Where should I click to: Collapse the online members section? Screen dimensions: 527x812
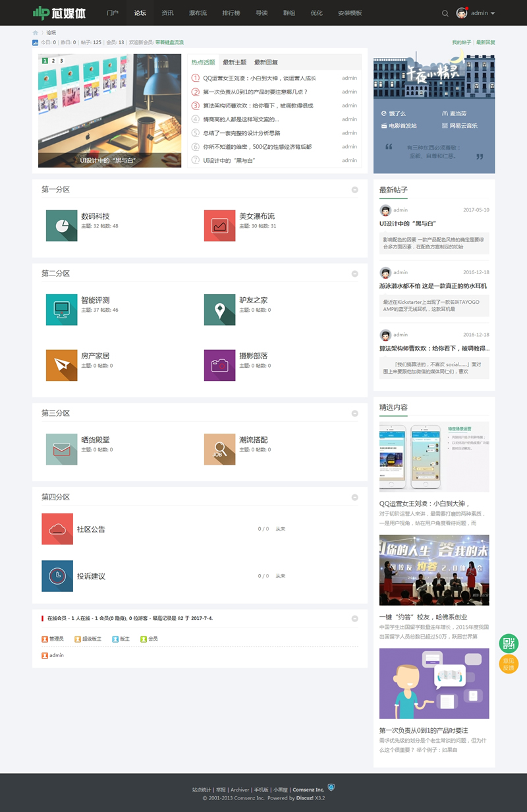click(x=355, y=618)
